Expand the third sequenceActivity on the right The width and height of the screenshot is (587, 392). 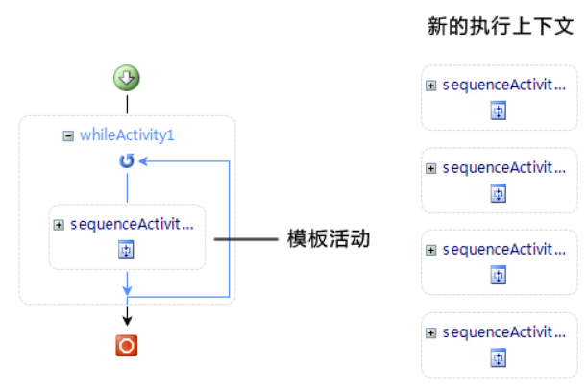(x=431, y=250)
